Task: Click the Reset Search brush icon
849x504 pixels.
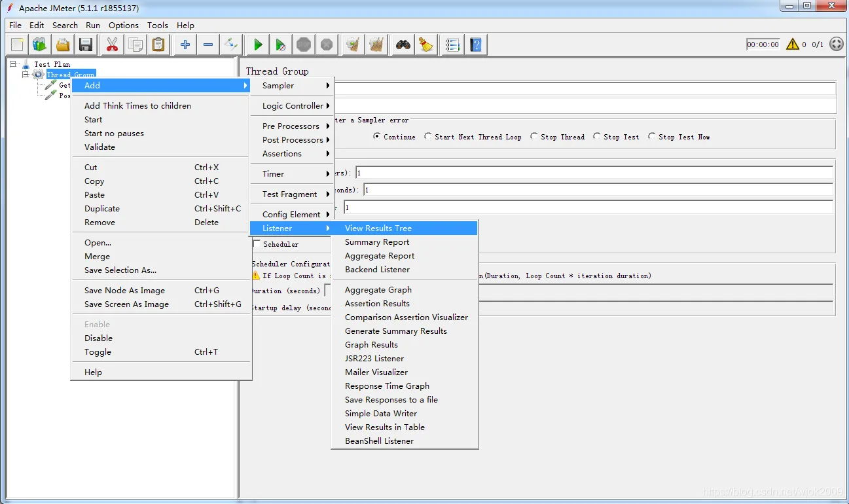Action: [426, 45]
